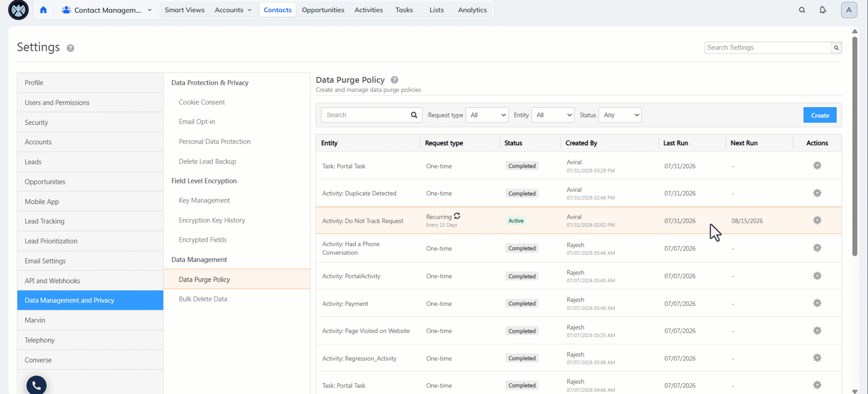Open Email Opt-in page

(x=197, y=122)
